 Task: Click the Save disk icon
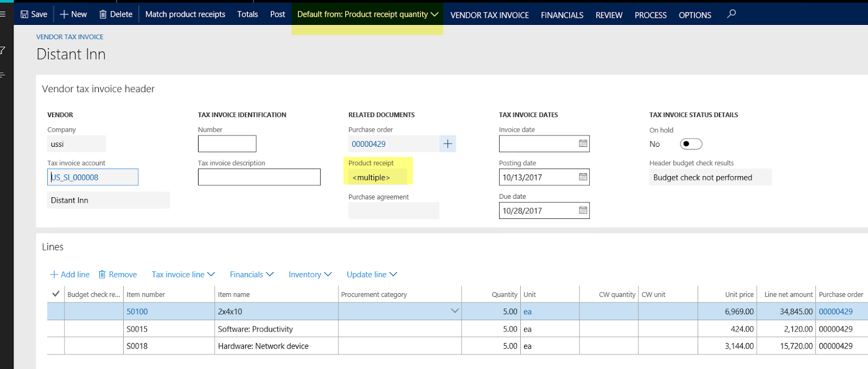pyautogui.click(x=24, y=14)
